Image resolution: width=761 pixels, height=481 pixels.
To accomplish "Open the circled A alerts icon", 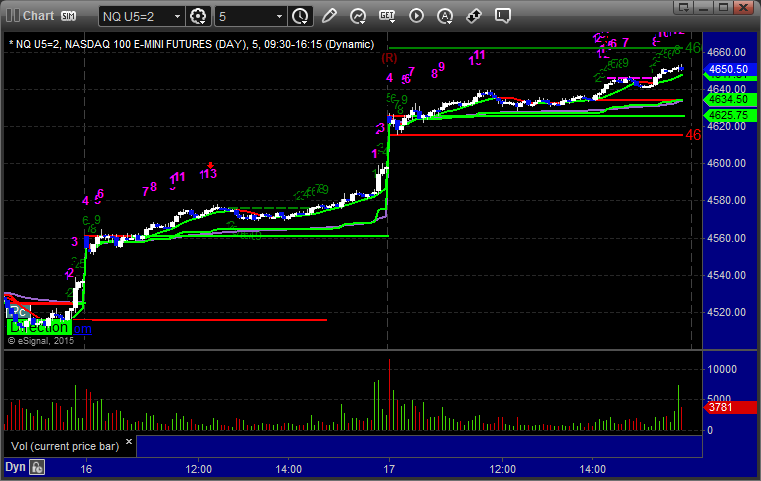I will coord(445,16).
